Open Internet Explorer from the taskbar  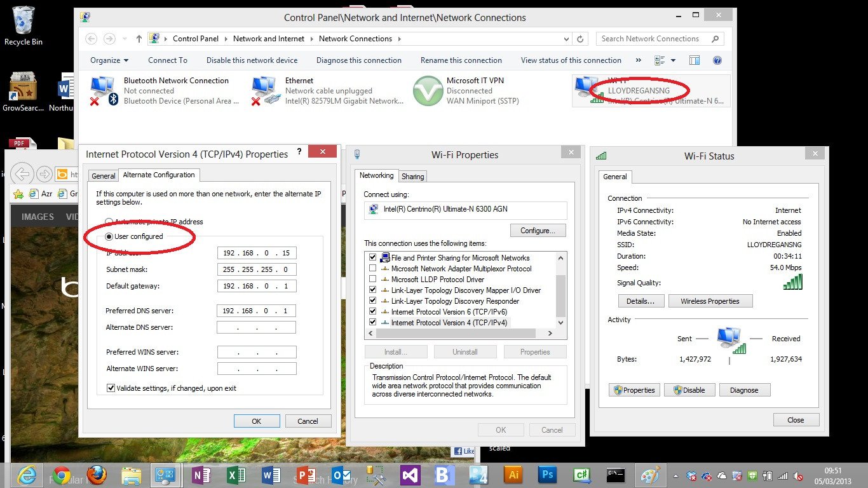point(27,475)
